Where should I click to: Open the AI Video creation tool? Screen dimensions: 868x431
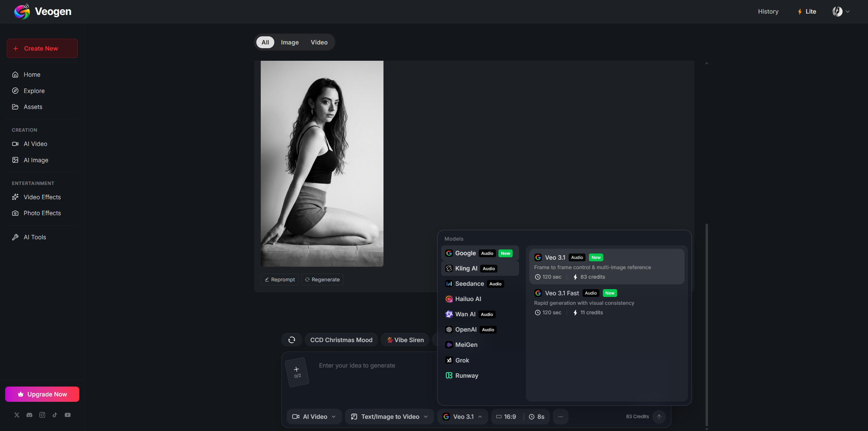[35, 144]
